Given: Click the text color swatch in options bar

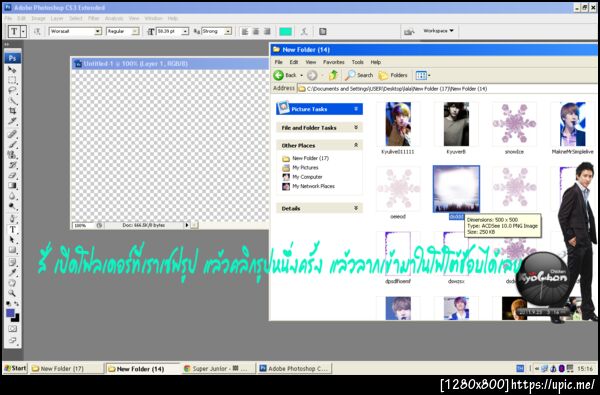Looking at the screenshot, I should pyautogui.click(x=285, y=31).
